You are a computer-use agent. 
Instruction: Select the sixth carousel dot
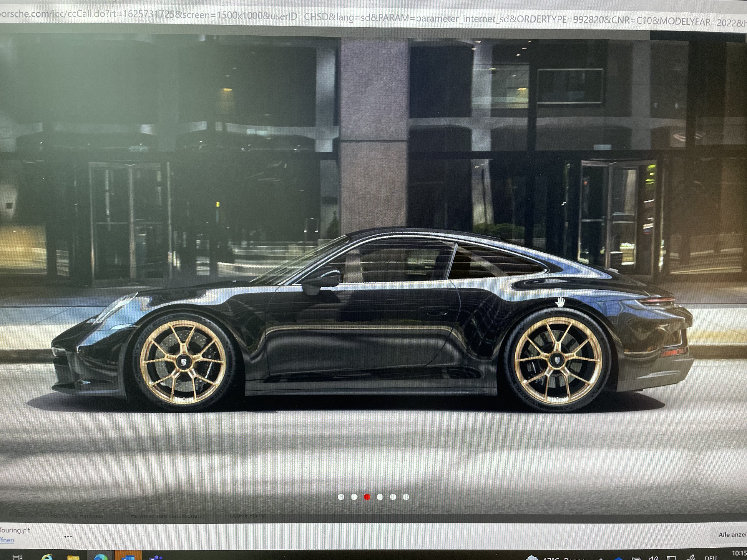406,497
